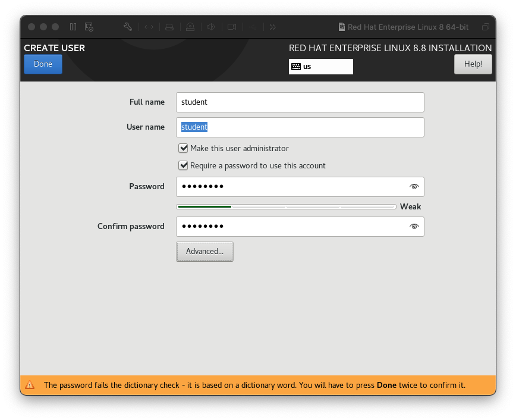The image size is (516, 420).
Task: Click the Full name input field
Action: (300, 102)
